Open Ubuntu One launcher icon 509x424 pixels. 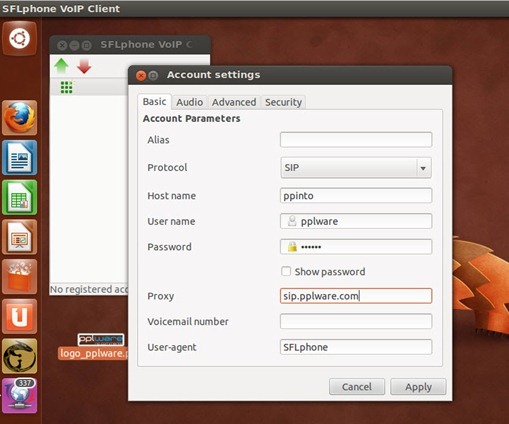click(x=20, y=316)
